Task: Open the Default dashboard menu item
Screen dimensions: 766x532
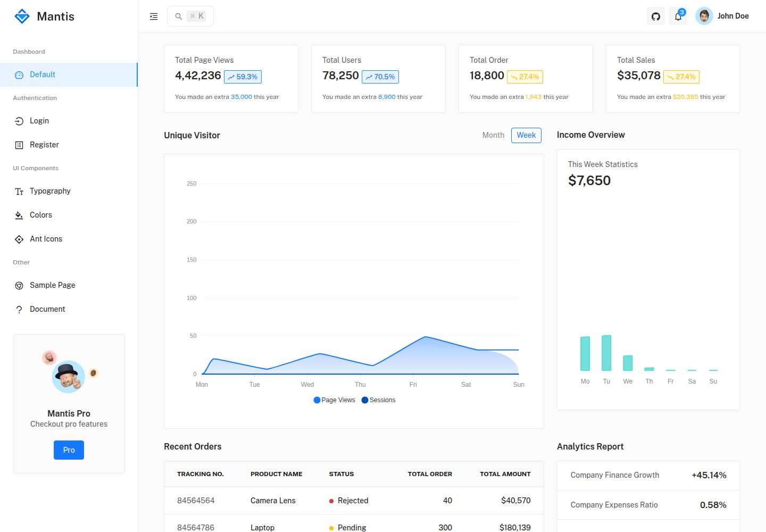Action: 69,74
